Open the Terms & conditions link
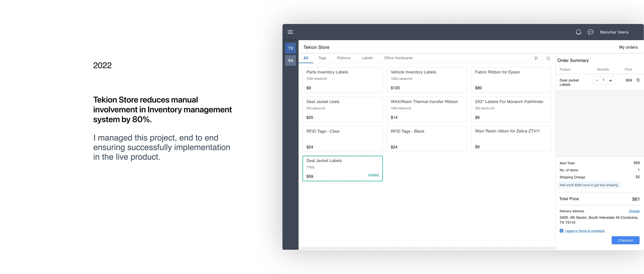The height and width of the screenshot is (274, 644). [584, 231]
